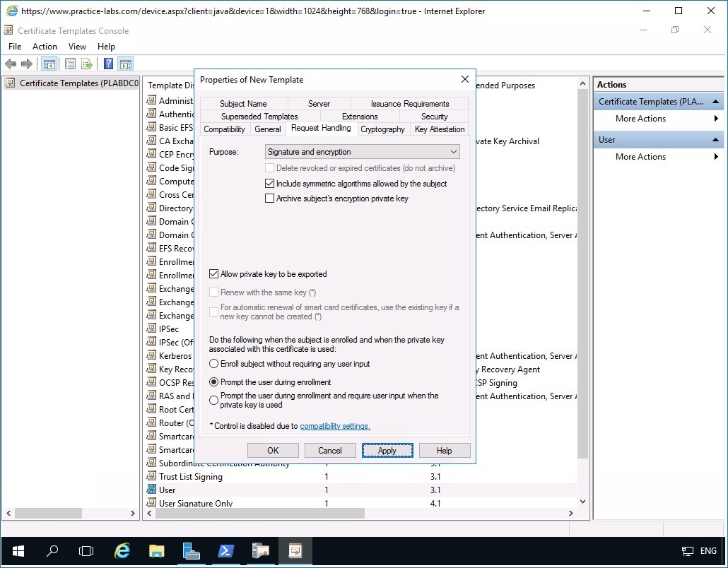Click the back navigation arrow on toolbar
The width and height of the screenshot is (728, 568).
[11, 64]
